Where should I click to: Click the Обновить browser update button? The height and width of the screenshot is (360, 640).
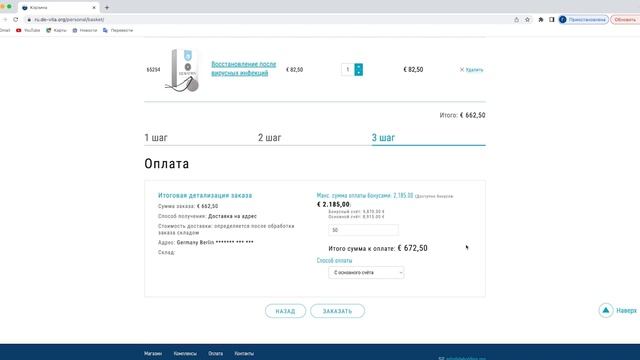click(625, 20)
